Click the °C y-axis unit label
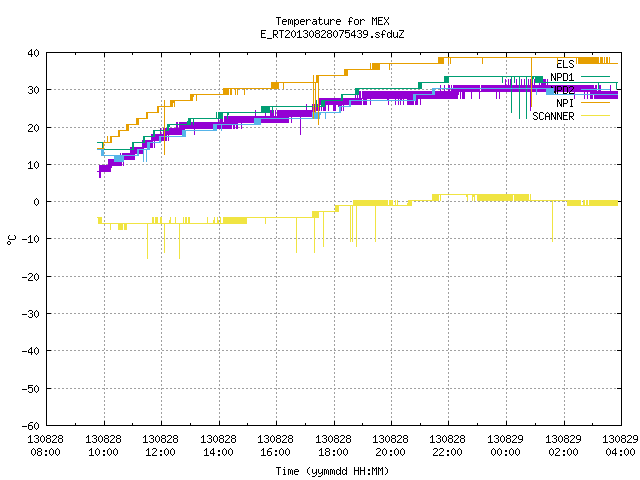The width and height of the screenshot is (640, 480). point(11,240)
